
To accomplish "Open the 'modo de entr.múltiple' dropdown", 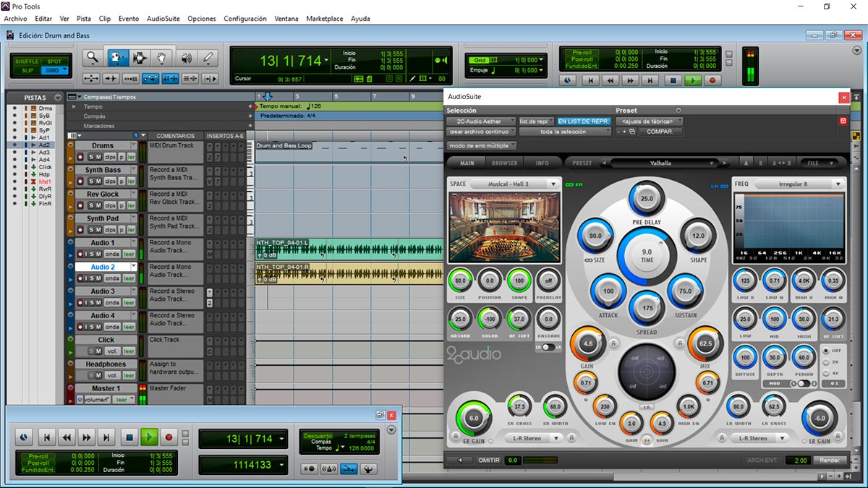I will [x=481, y=146].
